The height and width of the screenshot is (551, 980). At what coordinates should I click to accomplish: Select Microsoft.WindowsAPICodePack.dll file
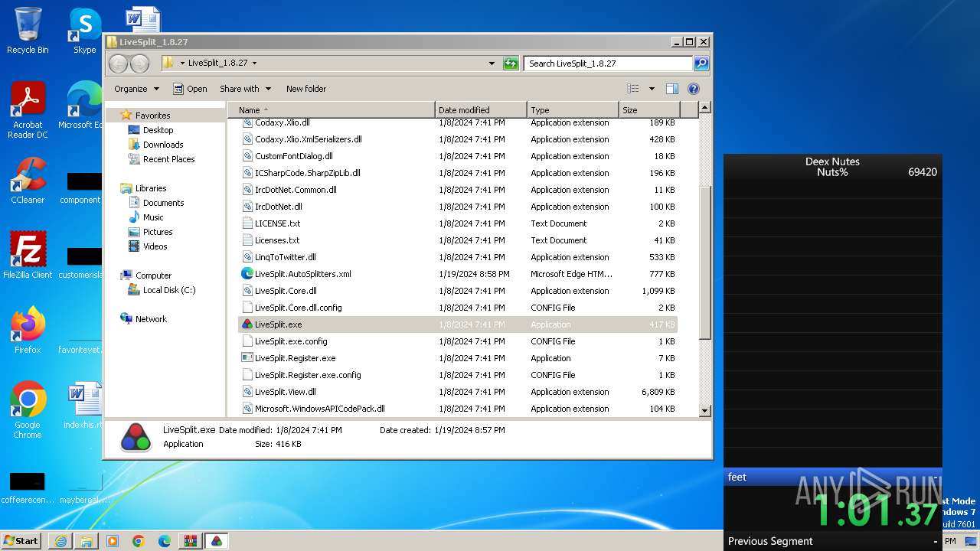click(458, 409)
